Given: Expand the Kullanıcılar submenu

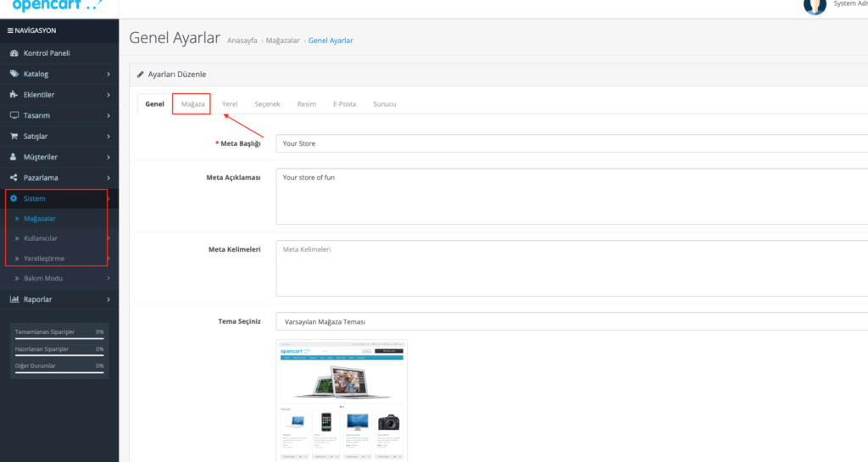Looking at the screenshot, I should (x=59, y=238).
